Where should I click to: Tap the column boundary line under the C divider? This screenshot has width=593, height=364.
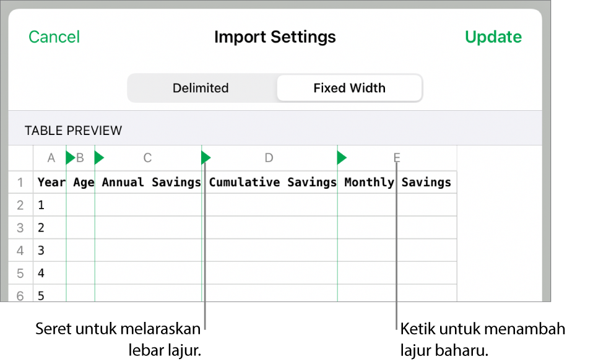(205, 248)
